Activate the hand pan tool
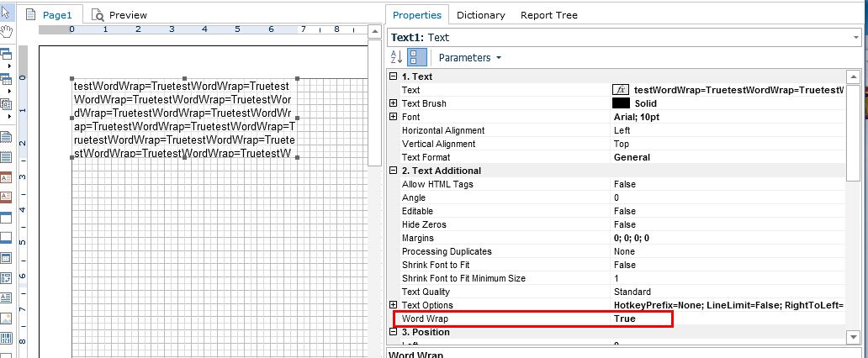Screen dimensions: 868x358 tap(6, 30)
